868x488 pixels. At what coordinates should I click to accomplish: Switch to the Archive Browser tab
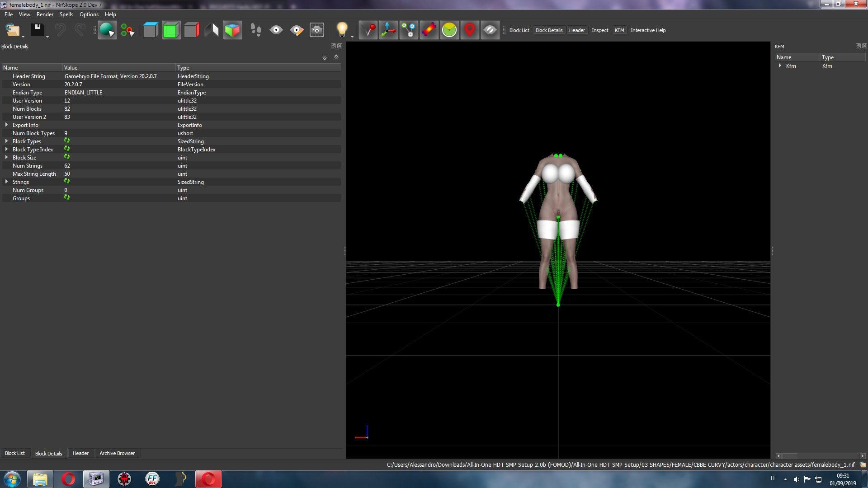[x=117, y=453]
